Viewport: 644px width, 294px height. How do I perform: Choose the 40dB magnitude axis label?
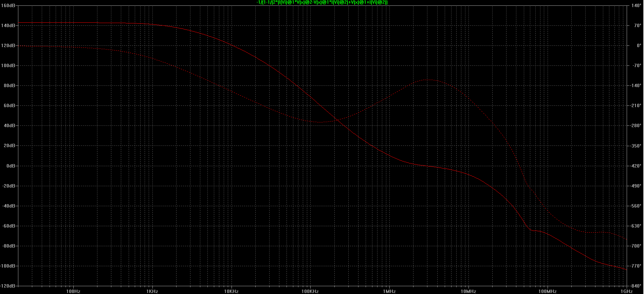[x=10, y=125]
